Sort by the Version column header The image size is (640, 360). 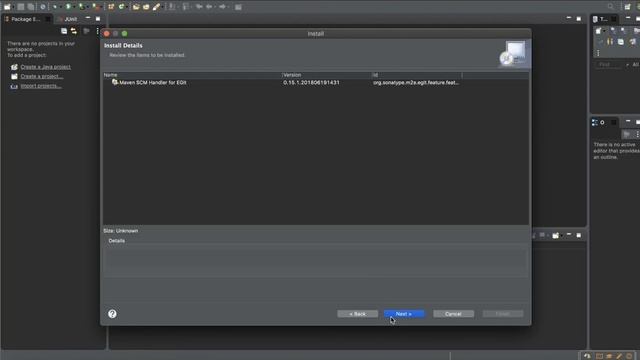327,75
